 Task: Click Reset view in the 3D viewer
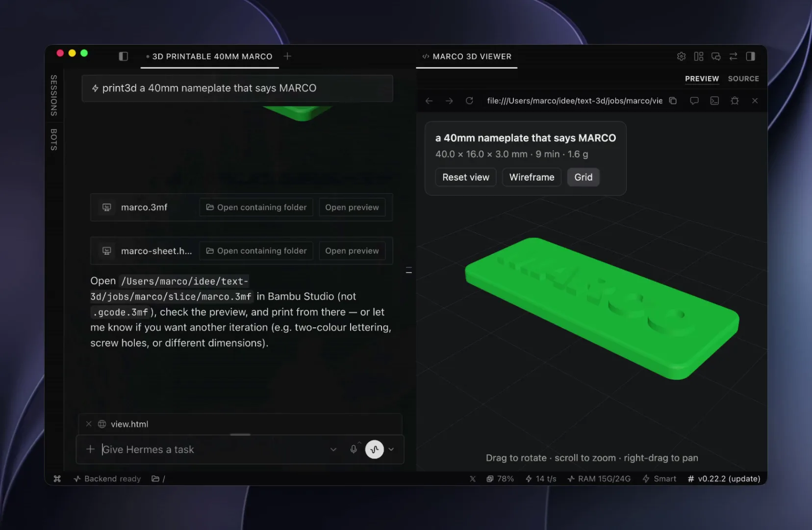(466, 177)
